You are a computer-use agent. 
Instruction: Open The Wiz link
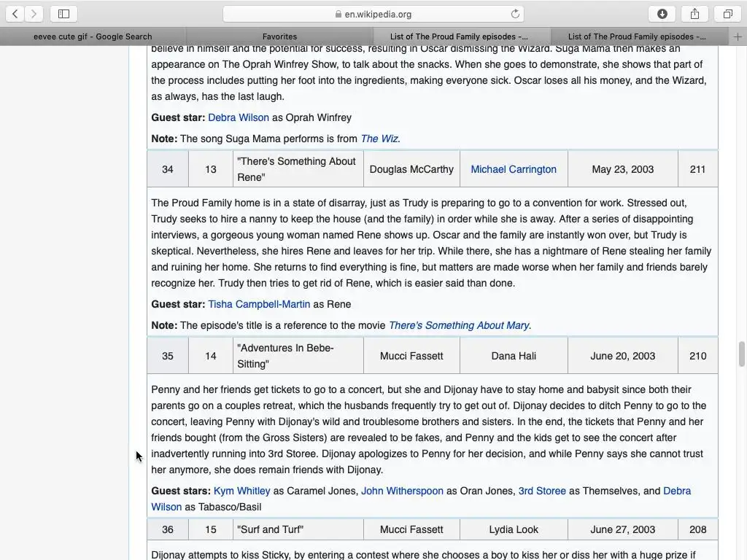[379, 139]
